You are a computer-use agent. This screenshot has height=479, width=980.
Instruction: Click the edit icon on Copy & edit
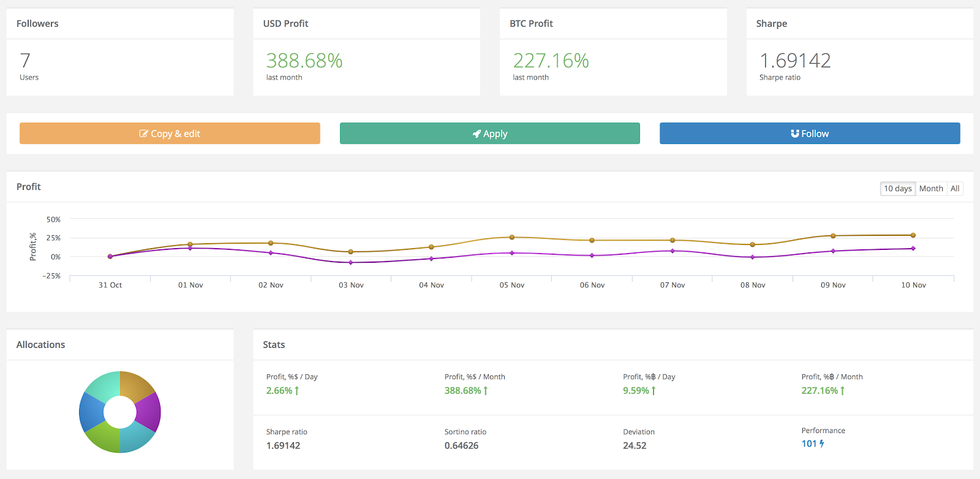pos(144,134)
